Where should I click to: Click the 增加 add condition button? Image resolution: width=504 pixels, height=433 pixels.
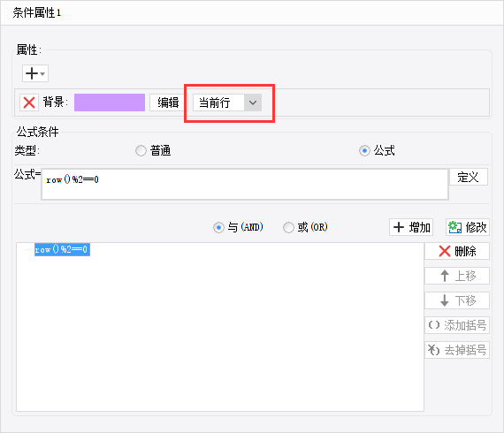(411, 227)
